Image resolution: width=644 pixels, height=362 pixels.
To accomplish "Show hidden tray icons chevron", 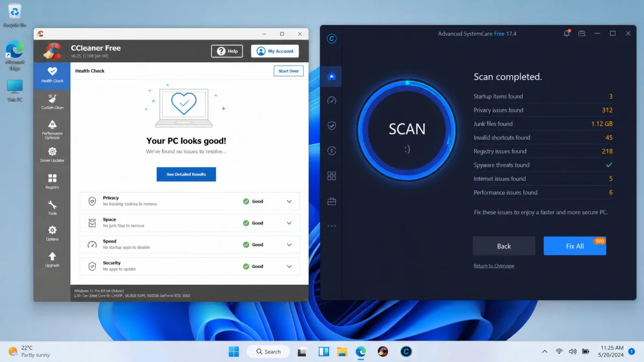I will pos(545,351).
